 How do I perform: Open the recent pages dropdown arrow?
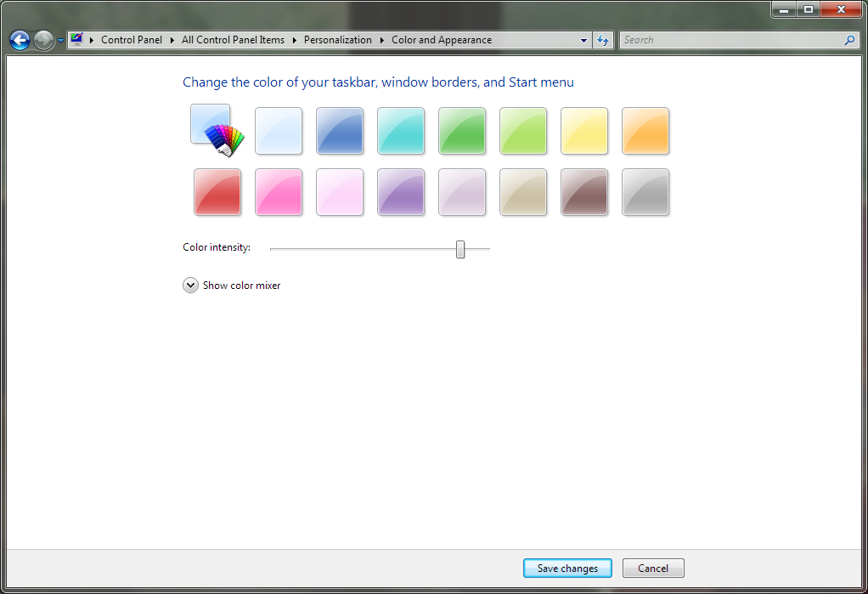click(61, 41)
